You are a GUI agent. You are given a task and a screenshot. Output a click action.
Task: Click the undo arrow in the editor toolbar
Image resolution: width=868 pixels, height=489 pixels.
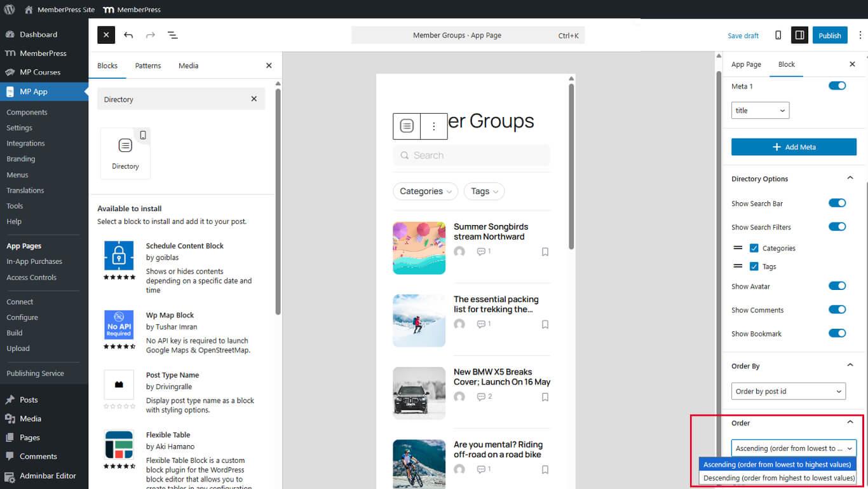click(128, 36)
